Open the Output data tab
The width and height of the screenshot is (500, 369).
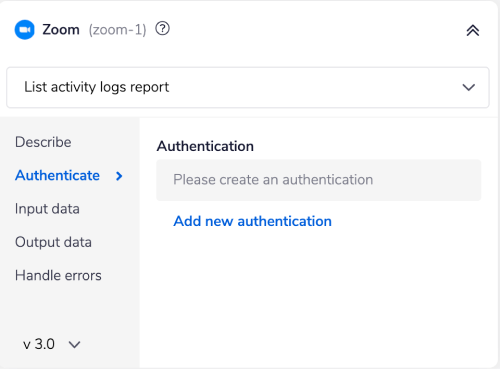point(53,242)
